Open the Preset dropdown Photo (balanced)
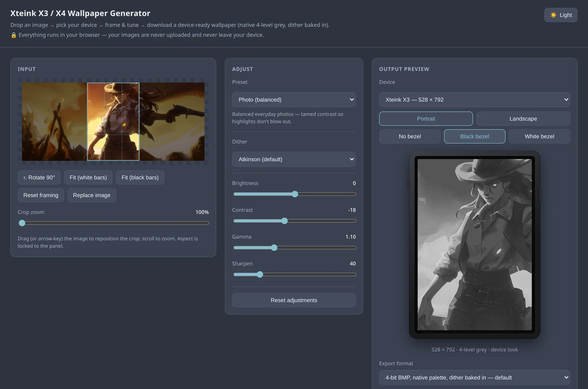The height and width of the screenshot is (389, 588). pos(294,100)
